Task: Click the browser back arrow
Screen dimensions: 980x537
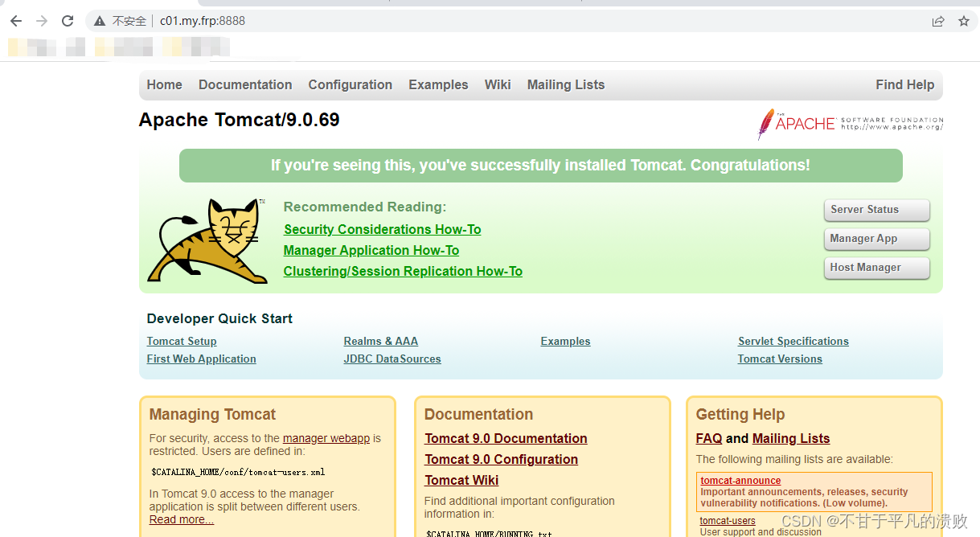Action: pos(16,21)
